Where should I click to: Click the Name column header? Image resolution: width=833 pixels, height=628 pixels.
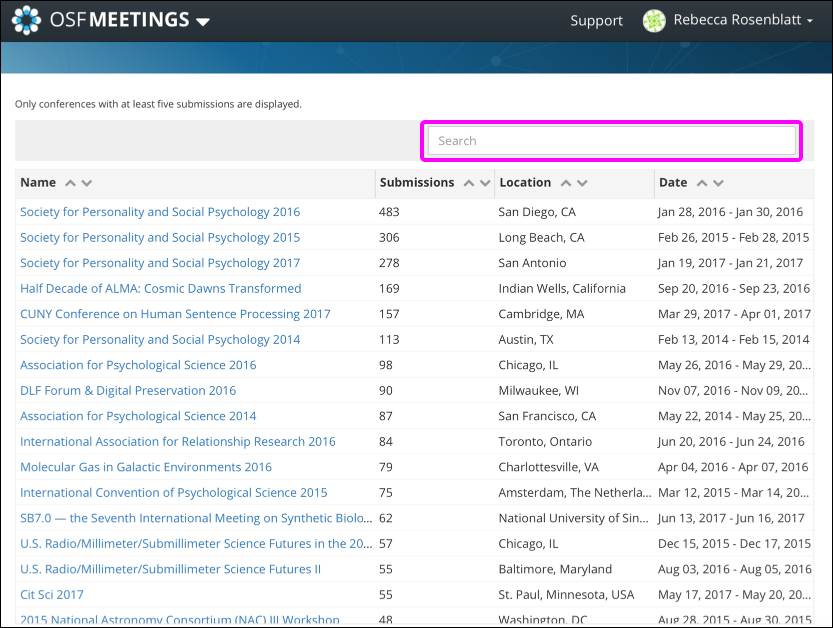tap(38, 182)
